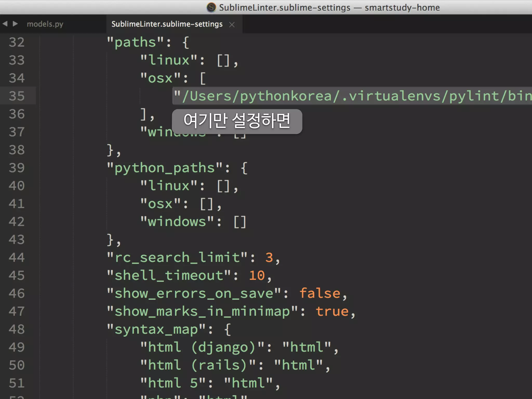Click the previous tab left arrow
The image size is (532, 399).
[5, 24]
